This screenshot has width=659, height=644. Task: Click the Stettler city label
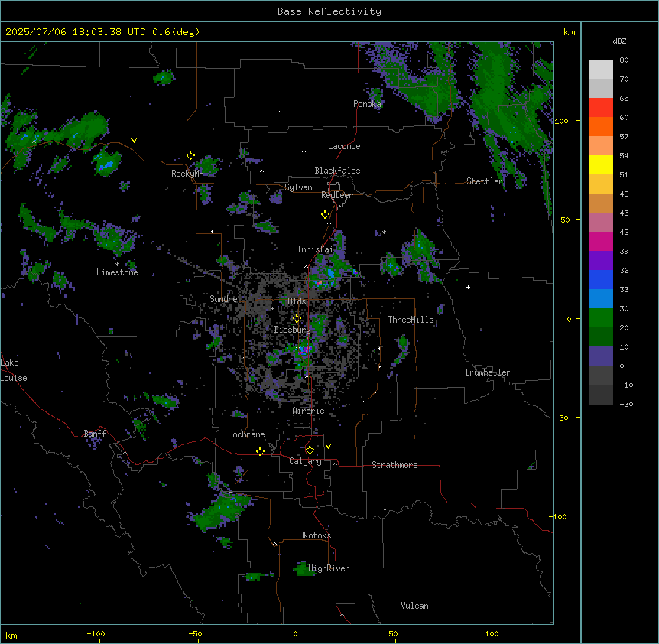pyautogui.click(x=485, y=181)
